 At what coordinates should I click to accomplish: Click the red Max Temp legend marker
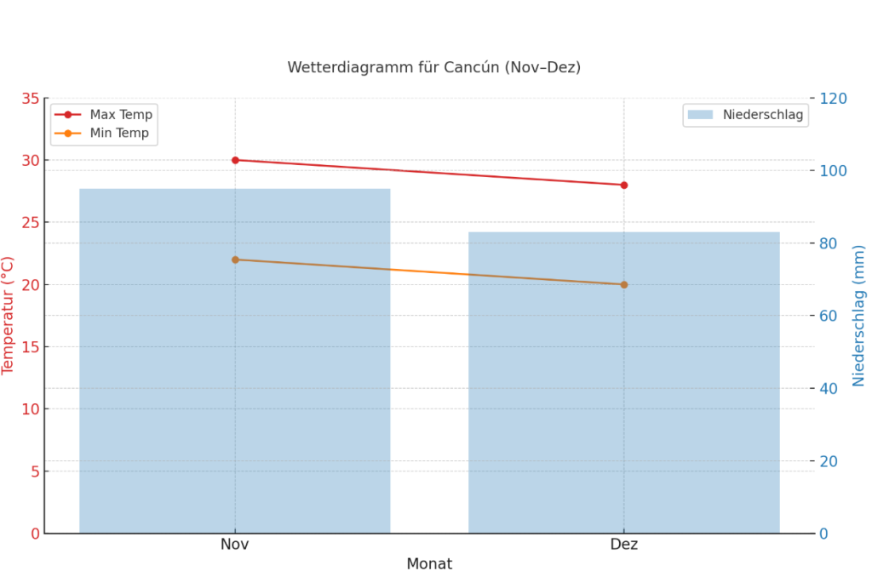68,115
